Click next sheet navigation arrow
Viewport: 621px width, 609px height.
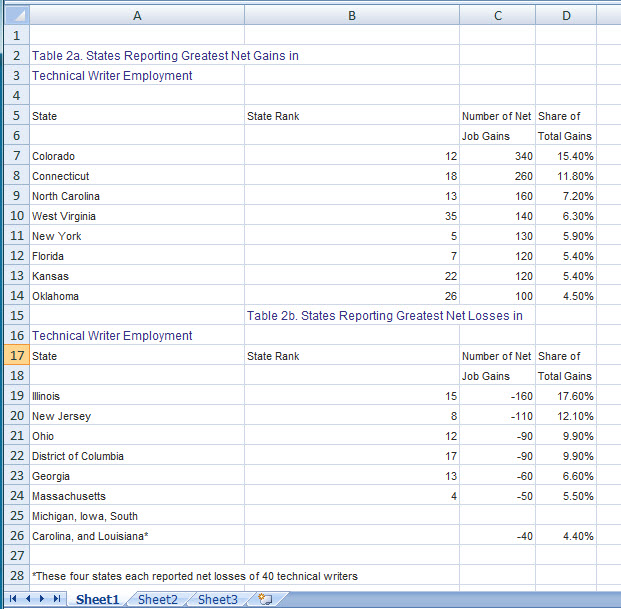(x=42, y=598)
